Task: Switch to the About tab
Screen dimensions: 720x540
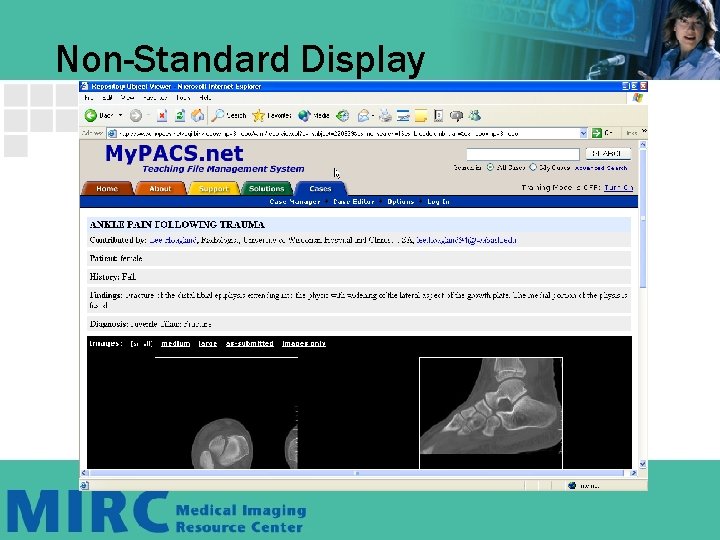Action: [x=160, y=189]
